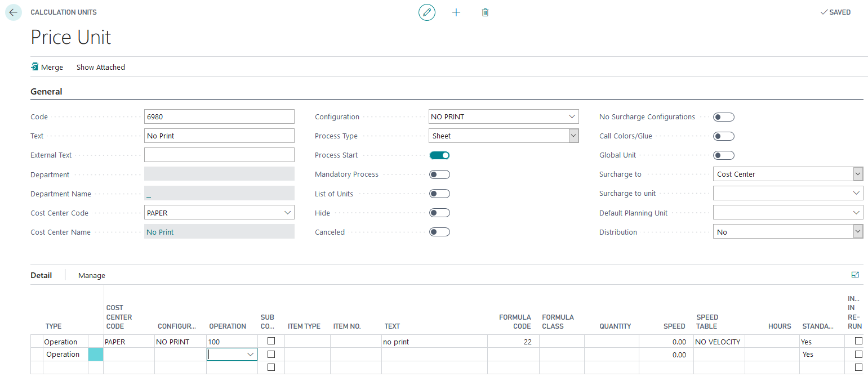Click the Code input field

[x=219, y=116]
